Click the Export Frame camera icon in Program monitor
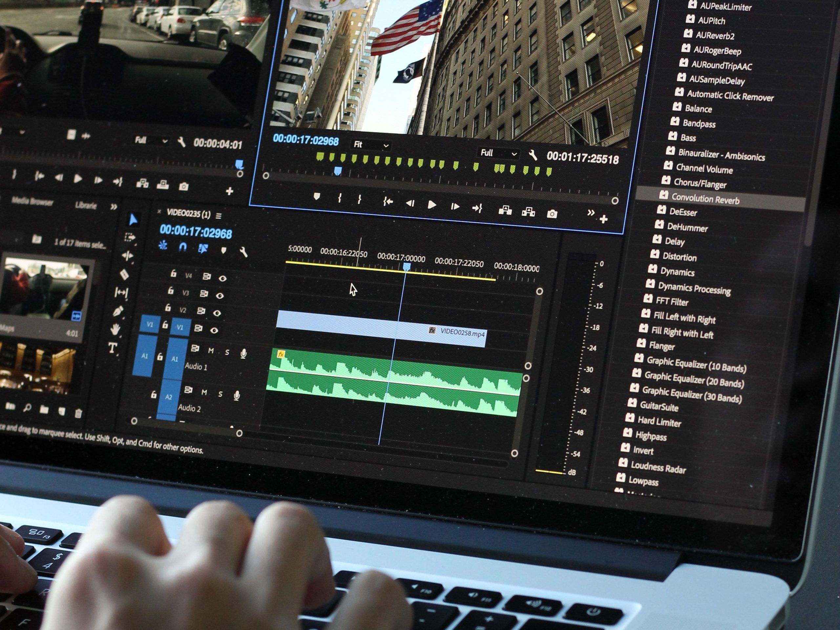 pos(552,214)
